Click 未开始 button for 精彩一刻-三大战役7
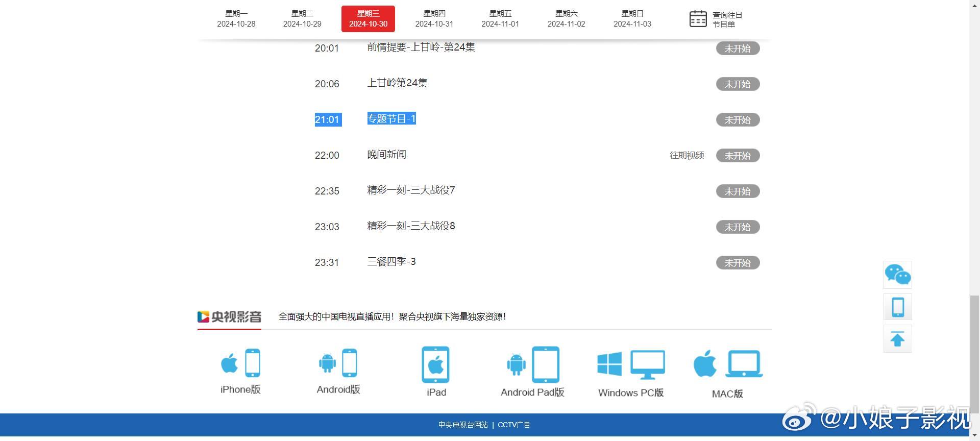Image resolution: width=980 pixels, height=441 pixels. coord(738,191)
